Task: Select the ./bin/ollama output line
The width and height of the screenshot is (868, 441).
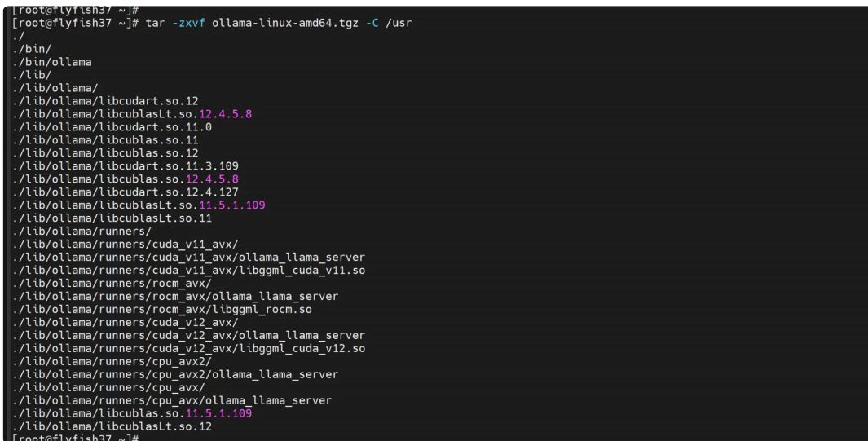Action: point(52,62)
